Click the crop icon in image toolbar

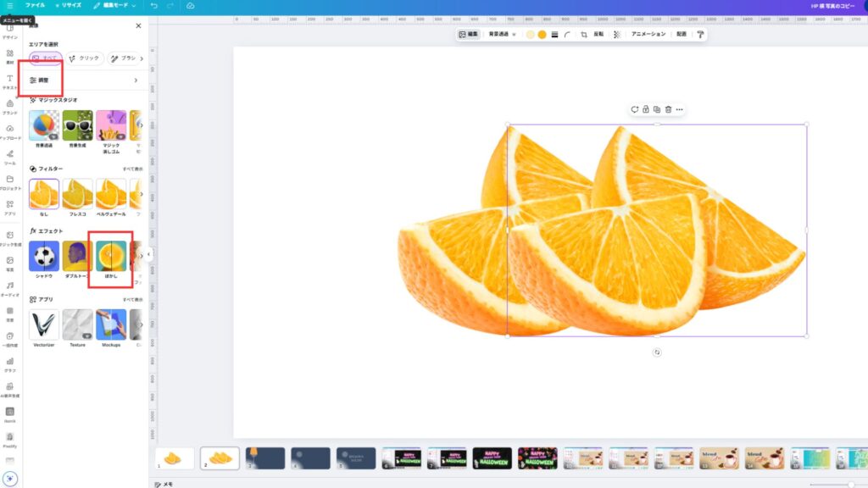[x=584, y=35]
